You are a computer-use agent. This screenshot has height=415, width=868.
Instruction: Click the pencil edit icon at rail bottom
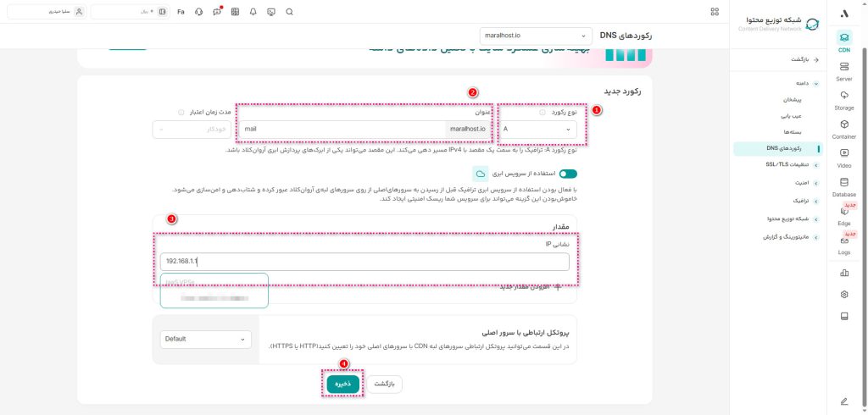tap(844, 401)
